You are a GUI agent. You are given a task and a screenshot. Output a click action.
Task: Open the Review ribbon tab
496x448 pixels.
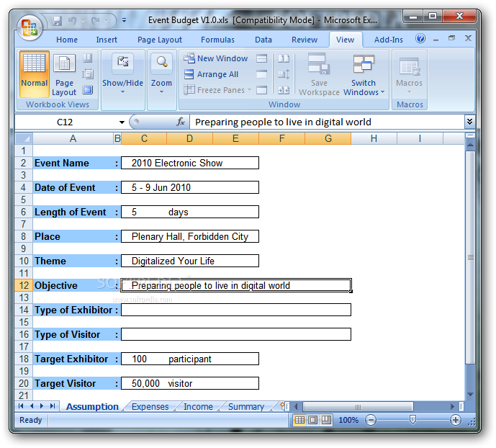305,40
